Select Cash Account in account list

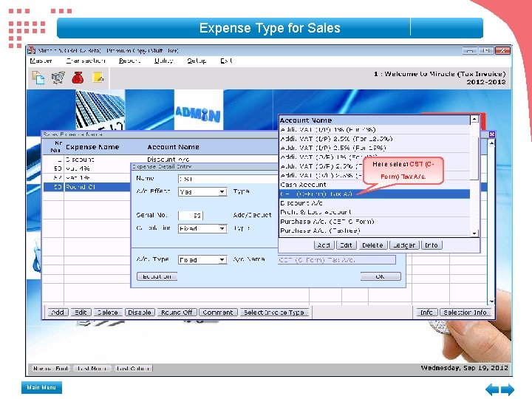[x=374, y=185]
